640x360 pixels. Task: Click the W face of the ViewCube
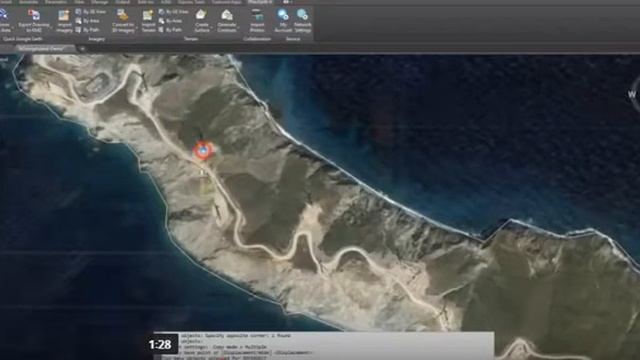click(632, 94)
